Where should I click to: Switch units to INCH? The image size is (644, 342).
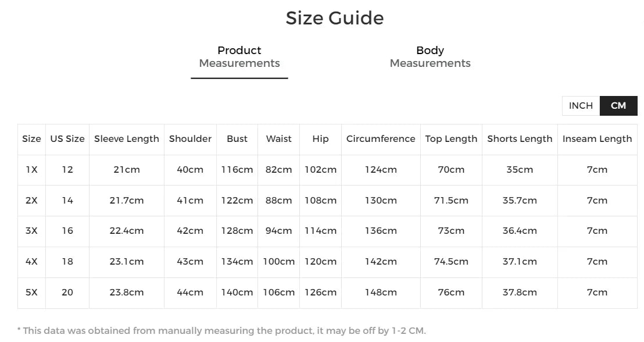click(x=580, y=105)
